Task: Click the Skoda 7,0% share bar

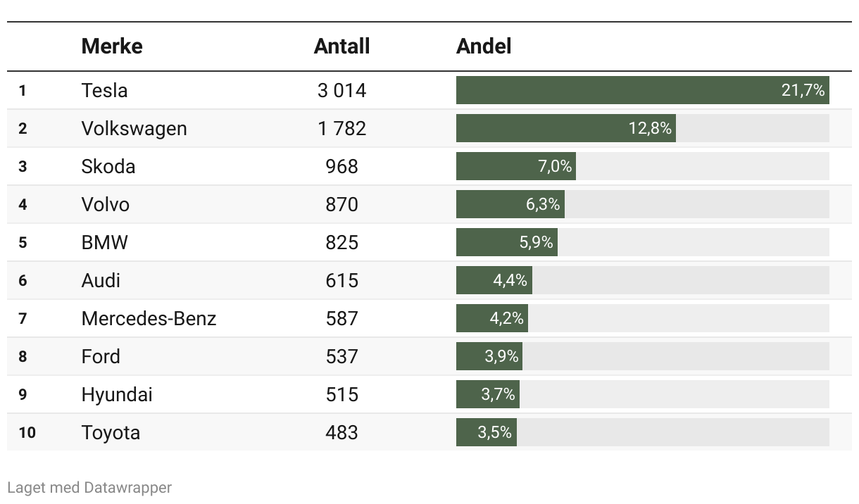Action: click(x=516, y=166)
